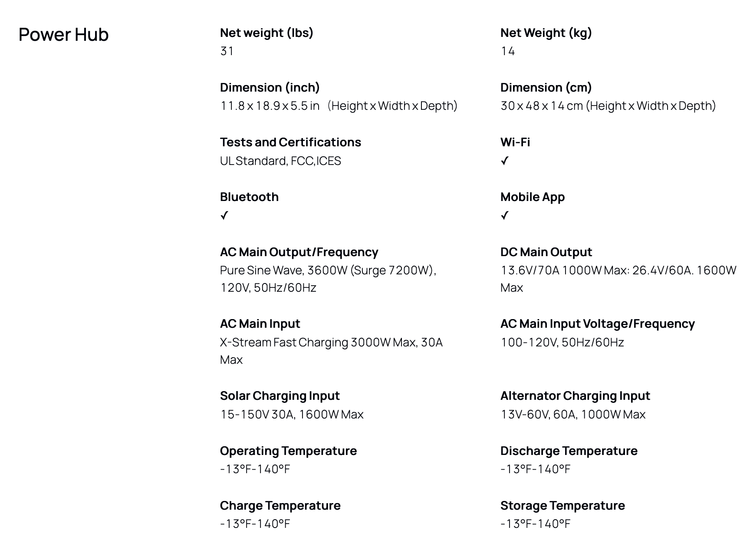The image size is (750, 560).
Task: Click the Dimension (inch) heading
Action: click(x=270, y=88)
